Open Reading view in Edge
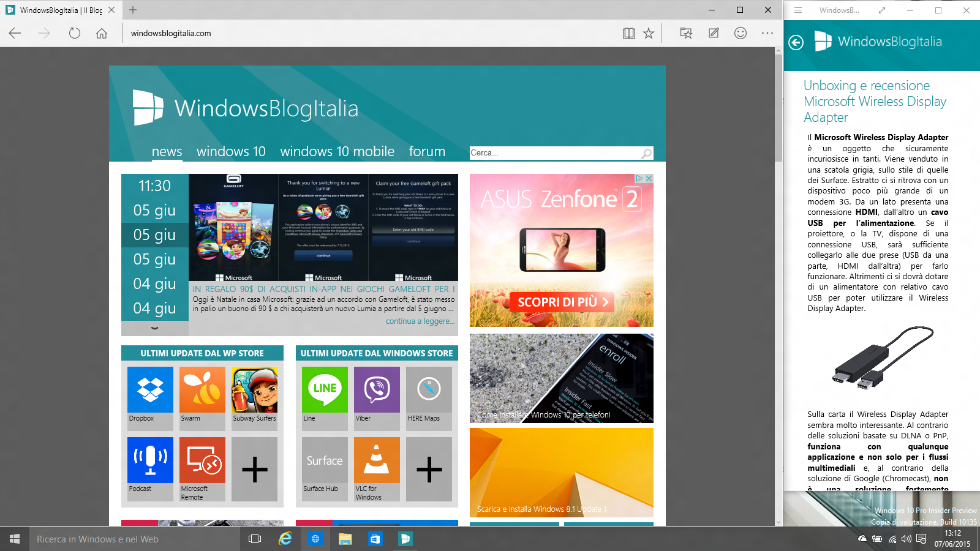The height and width of the screenshot is (551, 980). point(629,33)
